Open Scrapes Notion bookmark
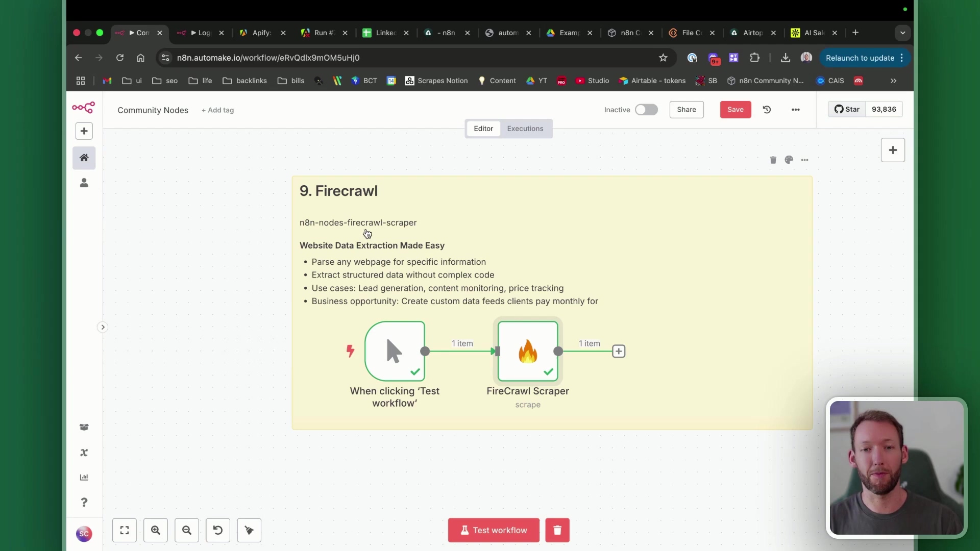This screenshot has width=980, height=551. pos(436,81)
